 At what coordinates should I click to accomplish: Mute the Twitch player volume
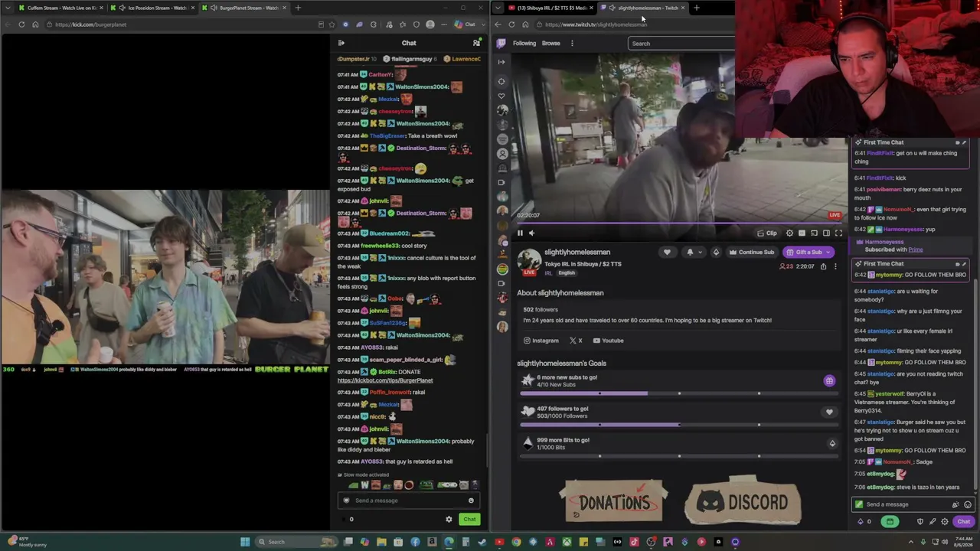click(x=532, y=233)
